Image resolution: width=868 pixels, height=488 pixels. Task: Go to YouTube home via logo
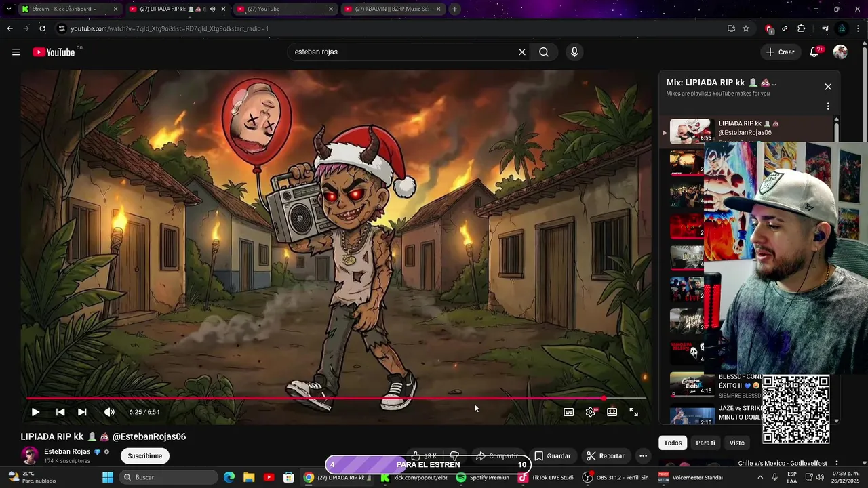tap(54, 52)
